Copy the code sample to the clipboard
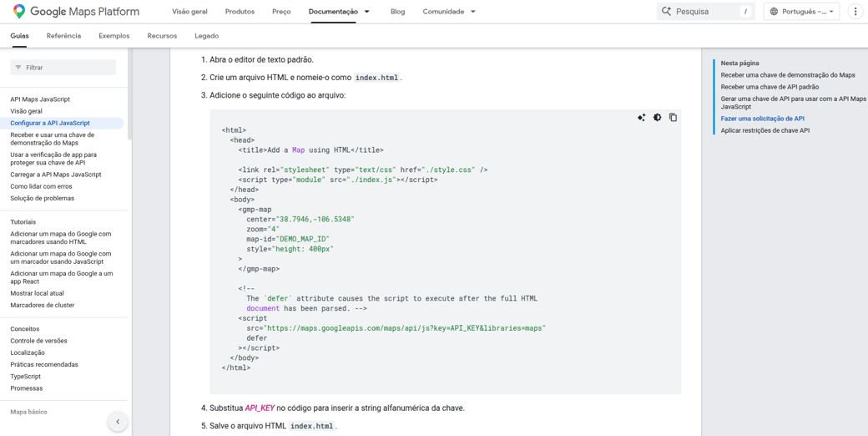This screenshot has height=436, width=868. pyautogui.click(x=674, y=118)
